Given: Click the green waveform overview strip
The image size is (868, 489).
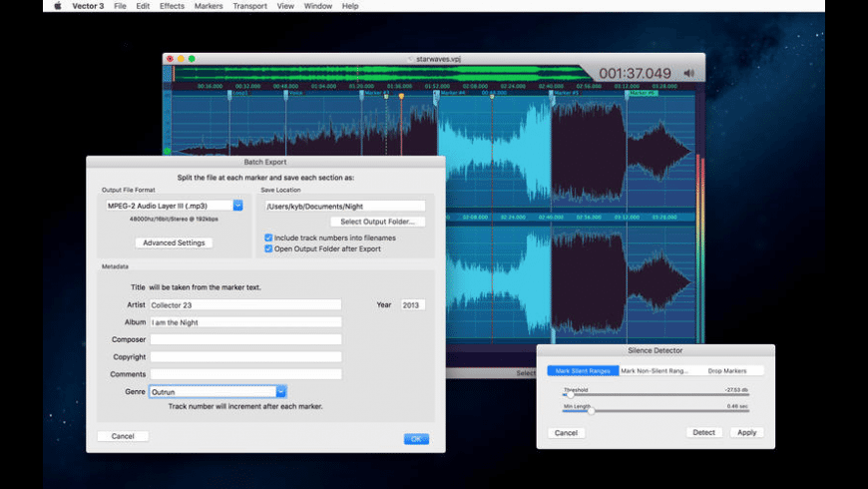Looking at the screenshot, I should [x=379, y=72].
